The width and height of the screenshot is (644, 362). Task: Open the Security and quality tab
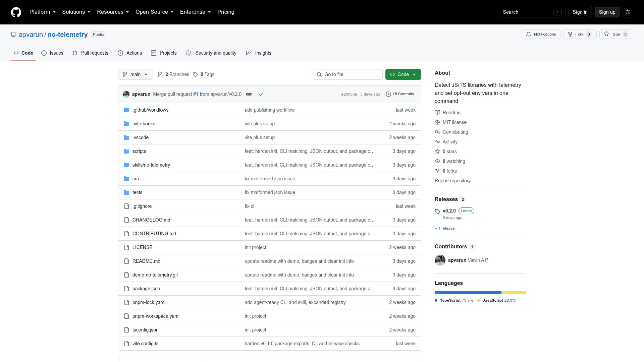pyautogui.click(x=211, y=53)
